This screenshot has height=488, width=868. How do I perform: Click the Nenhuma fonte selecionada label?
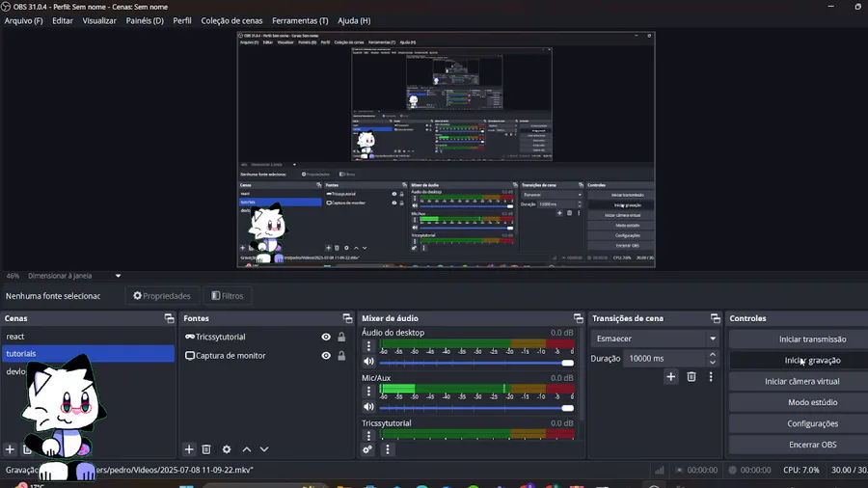click(53, 296)
